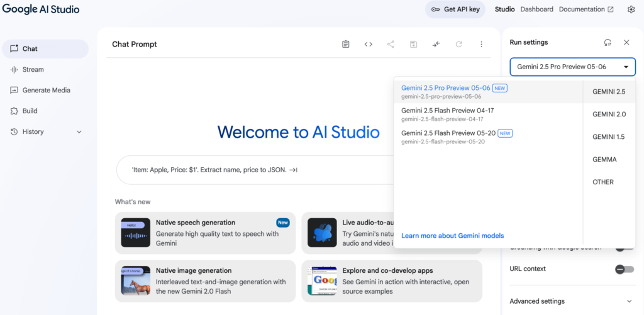Select the GEMINI 2.0 model category
Viewport: 644px width, 315px height.
[x=609, y=114]
